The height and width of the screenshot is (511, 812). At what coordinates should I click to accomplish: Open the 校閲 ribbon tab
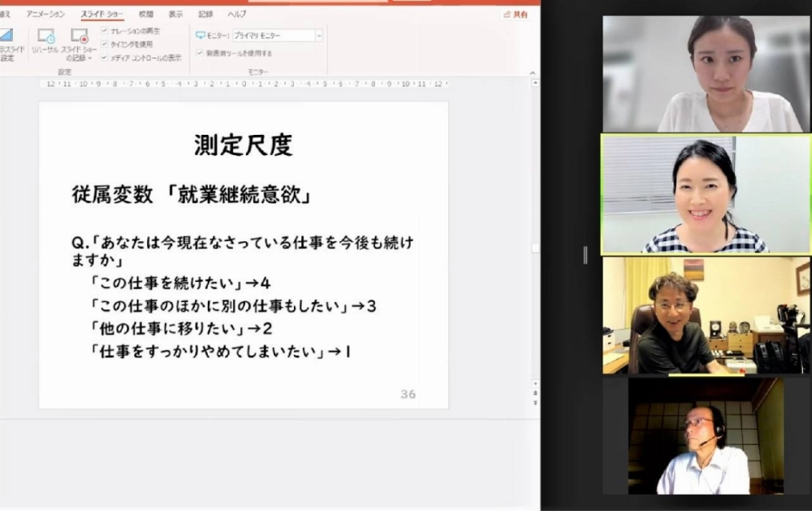point(145,15)
